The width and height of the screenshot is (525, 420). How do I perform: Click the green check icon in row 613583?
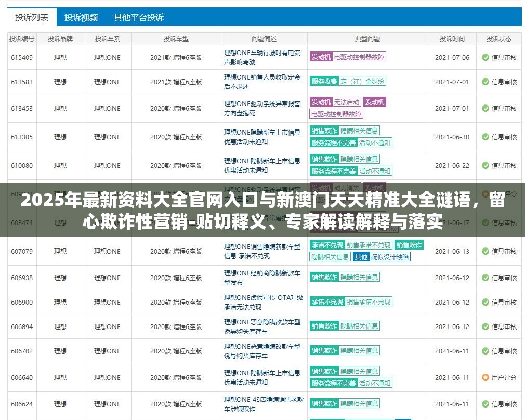pos(485,82)
